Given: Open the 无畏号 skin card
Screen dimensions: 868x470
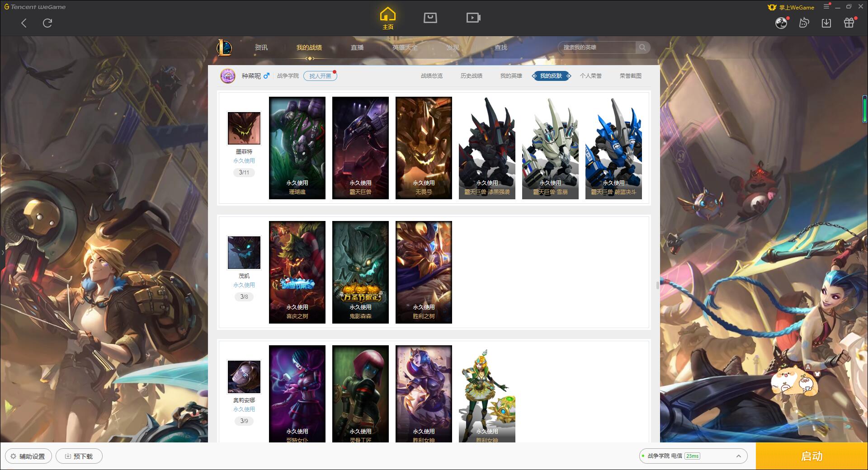Looking at the screenshot, I should tap(424, 148).
